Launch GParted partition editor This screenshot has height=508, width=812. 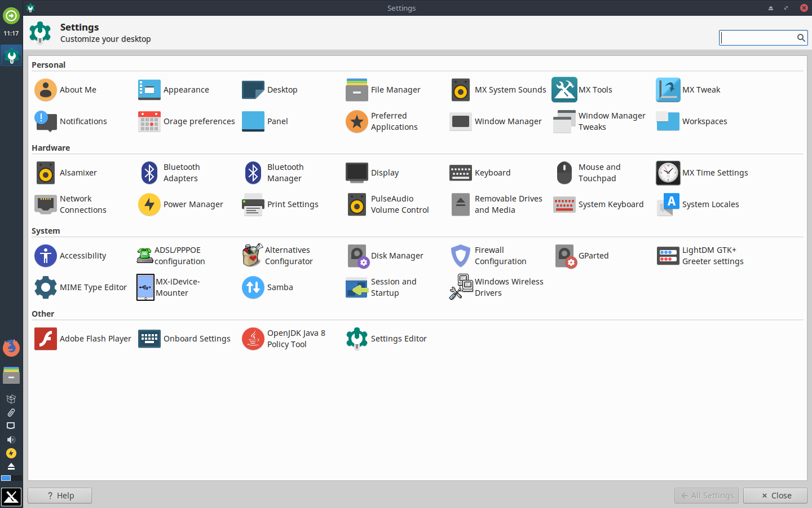[582, 256]
